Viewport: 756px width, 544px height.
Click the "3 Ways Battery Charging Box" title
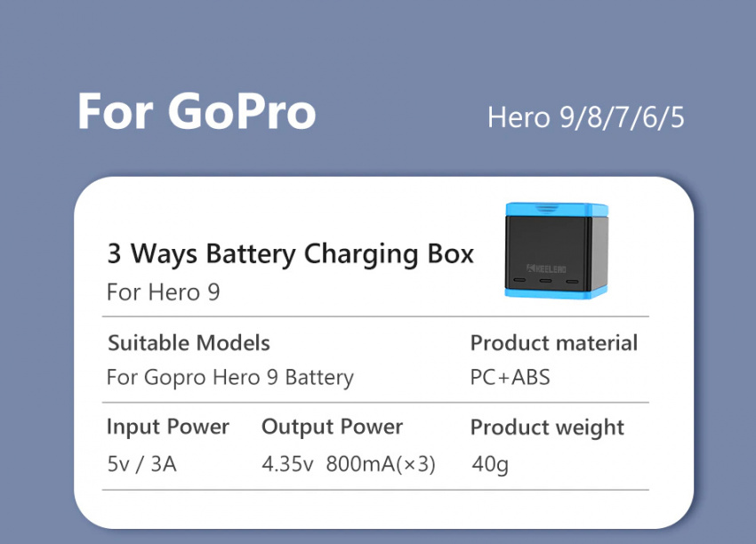tap(290, 254)
